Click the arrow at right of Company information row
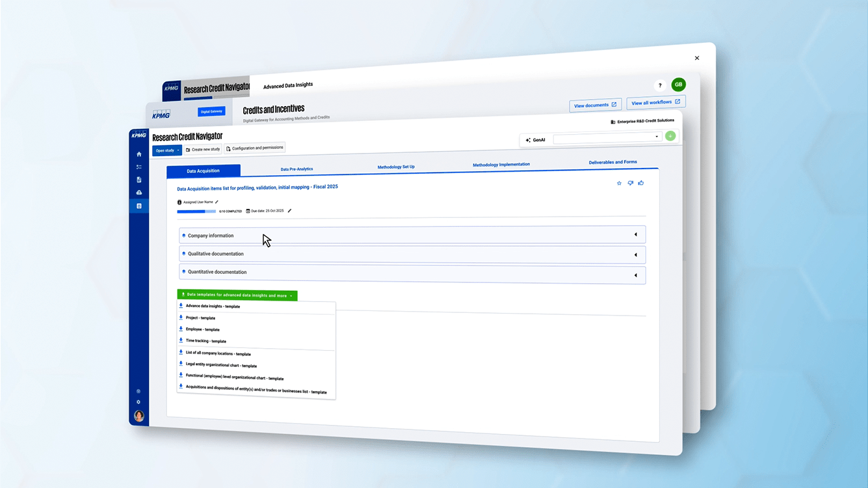 click(635, 235)
